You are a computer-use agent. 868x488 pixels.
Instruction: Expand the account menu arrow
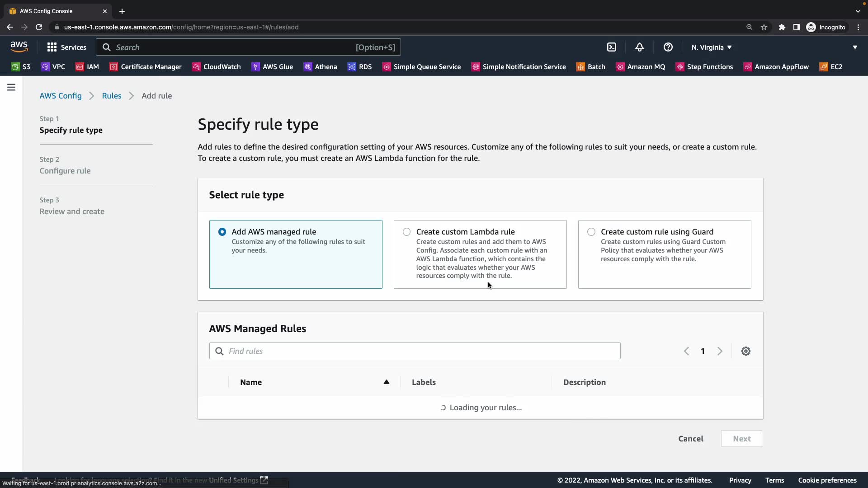tap(854, 47)
